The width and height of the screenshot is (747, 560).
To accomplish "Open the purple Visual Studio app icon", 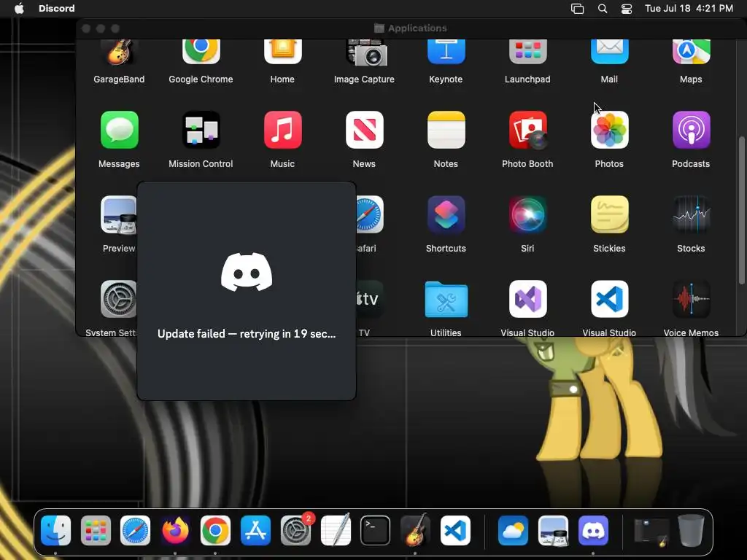I will pos(527,299).
